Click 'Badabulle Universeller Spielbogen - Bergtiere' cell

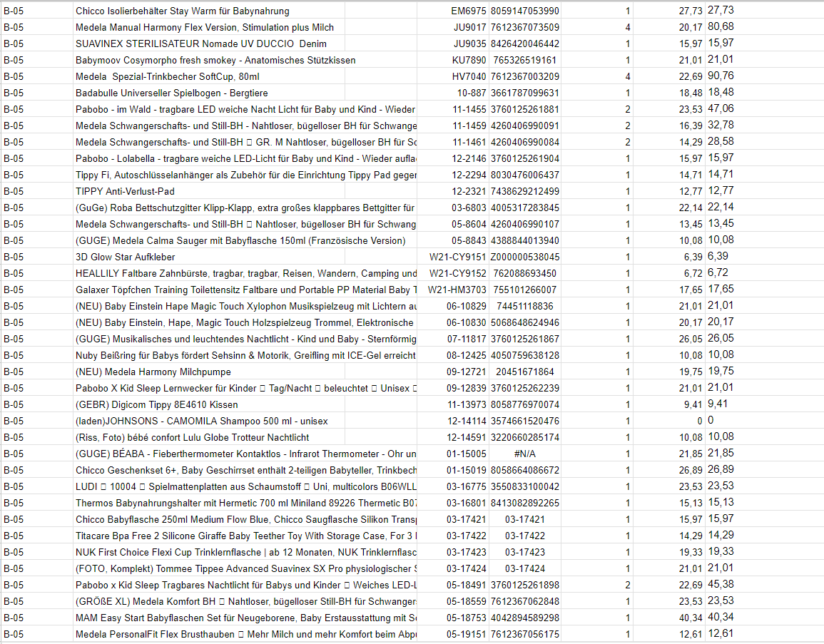[209, 93]
